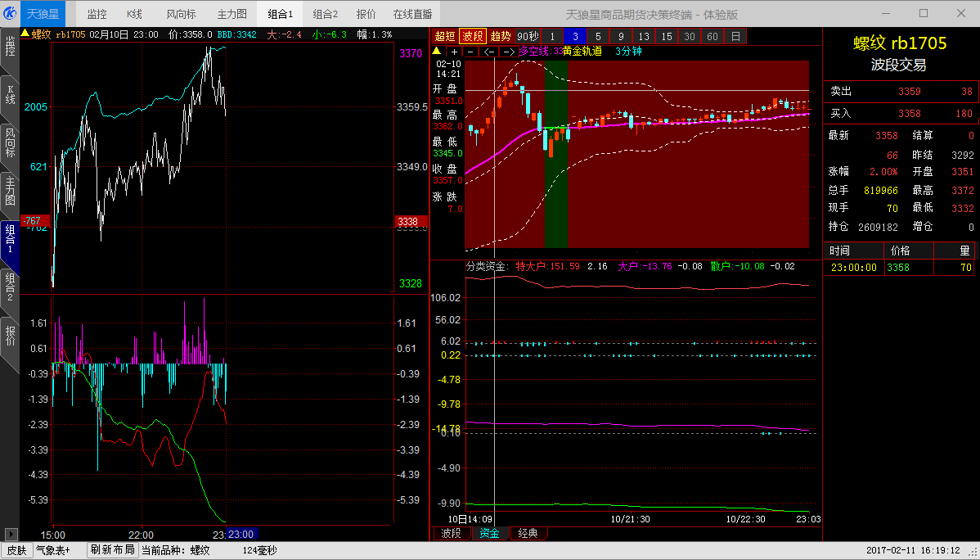Screen dimensions: 980x560
Task: Select the 90秒 time period
Action: click(528, 36)
